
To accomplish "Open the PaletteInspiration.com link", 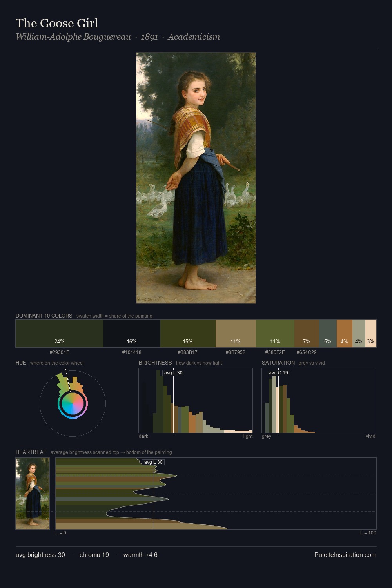I will [345, 555].
